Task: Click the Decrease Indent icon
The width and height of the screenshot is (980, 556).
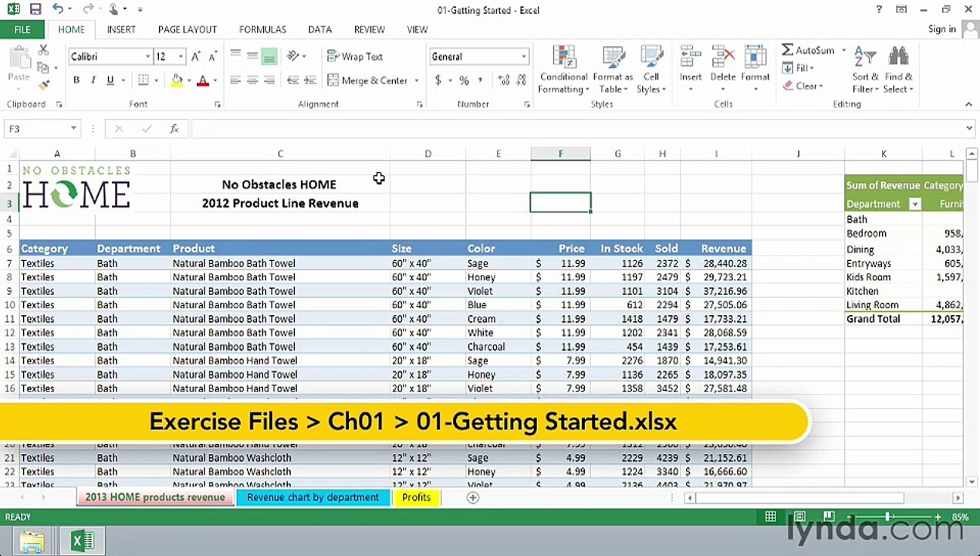Action: pyautogui.click(x=292, y=80)
